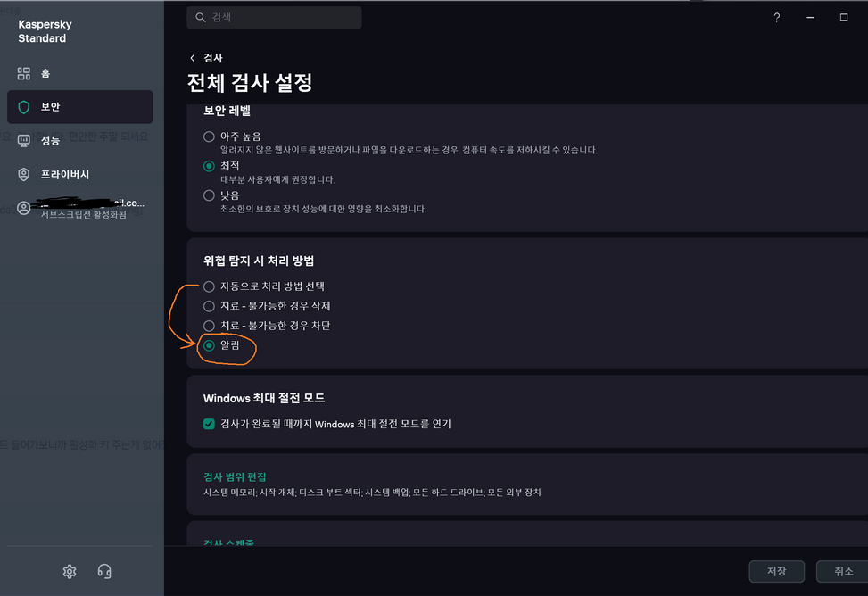
Task: Select the 낮음 security level radio button
Action: point(209,195)
